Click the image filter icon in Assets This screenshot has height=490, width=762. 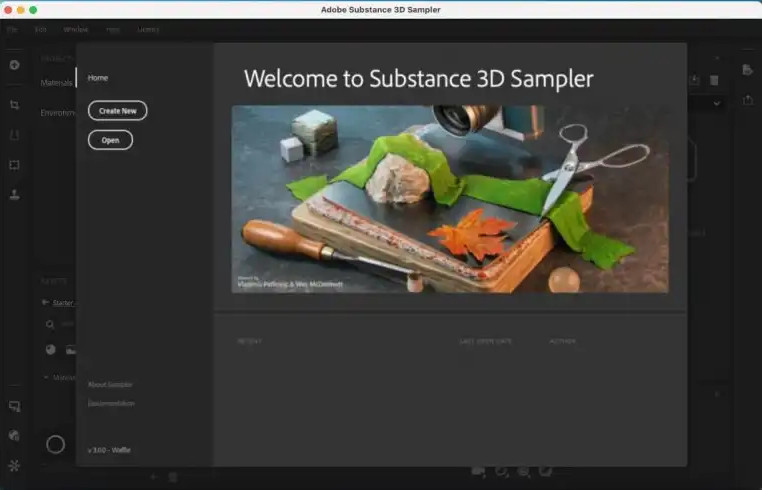[x=71, y=350]
